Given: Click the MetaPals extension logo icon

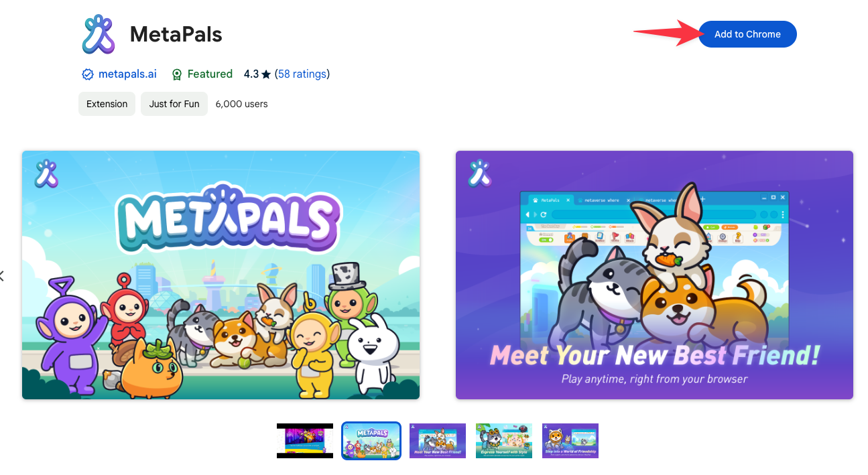Looking at the screenshot, I should [x=99, y=34].
